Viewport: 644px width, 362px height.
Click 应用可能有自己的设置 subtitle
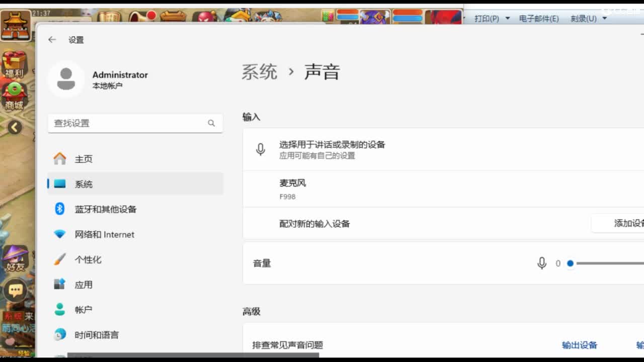tap(317, 156)
